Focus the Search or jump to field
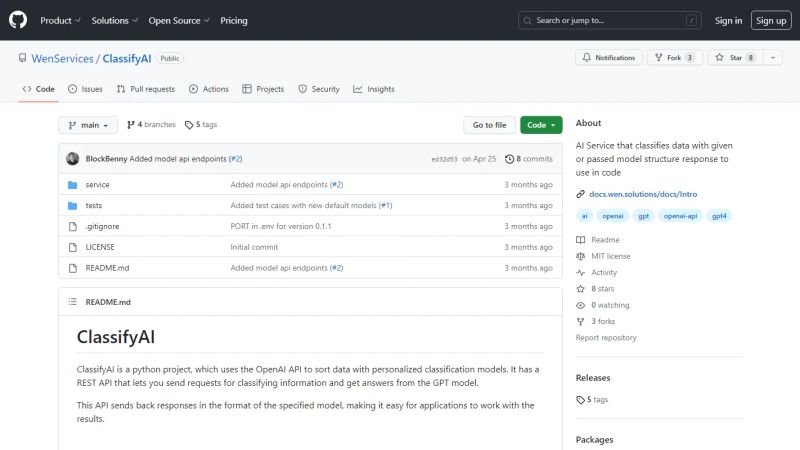Screen dimensions: 800x450 [609, 20]
